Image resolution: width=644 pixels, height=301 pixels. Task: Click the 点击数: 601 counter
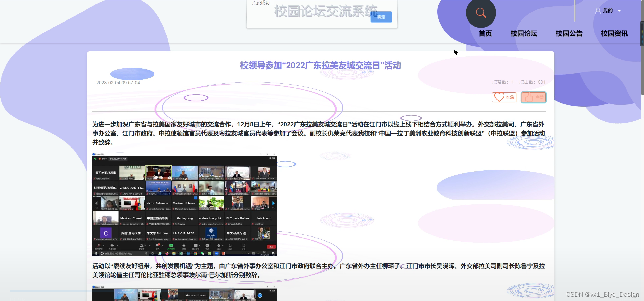tap(532, 82)
